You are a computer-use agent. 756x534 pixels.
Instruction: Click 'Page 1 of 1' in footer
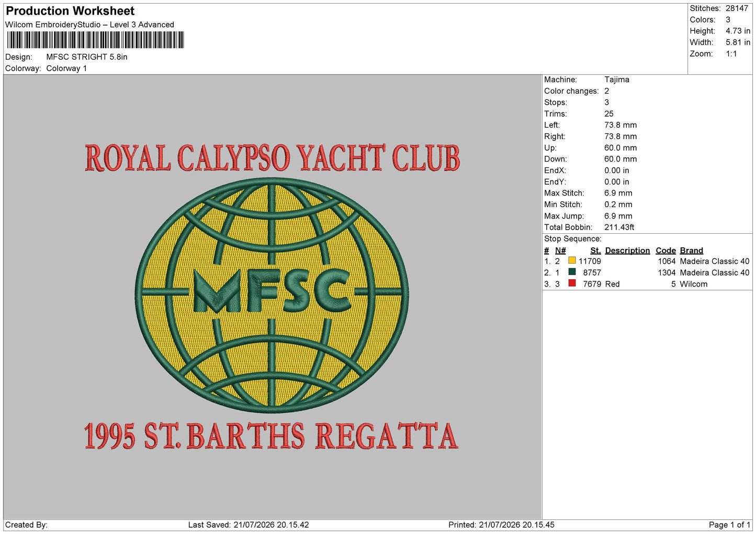tap(729, 525)
